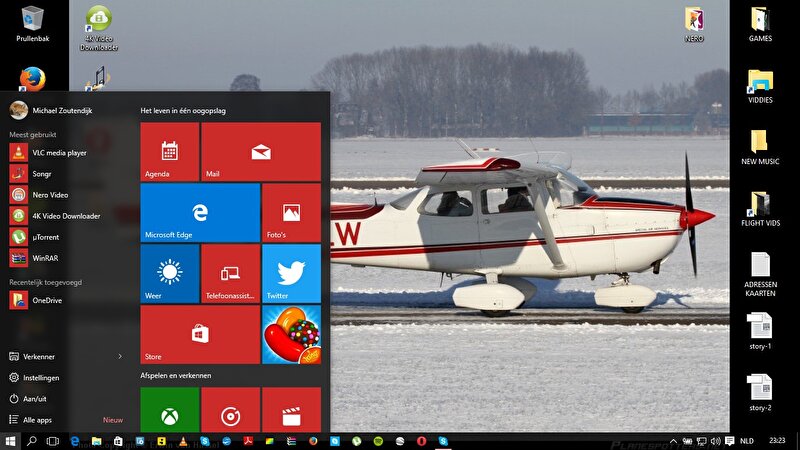Open the Telefoonassistent tile
The width and height of the screenshot is (800, 450).
coord(230,273)
